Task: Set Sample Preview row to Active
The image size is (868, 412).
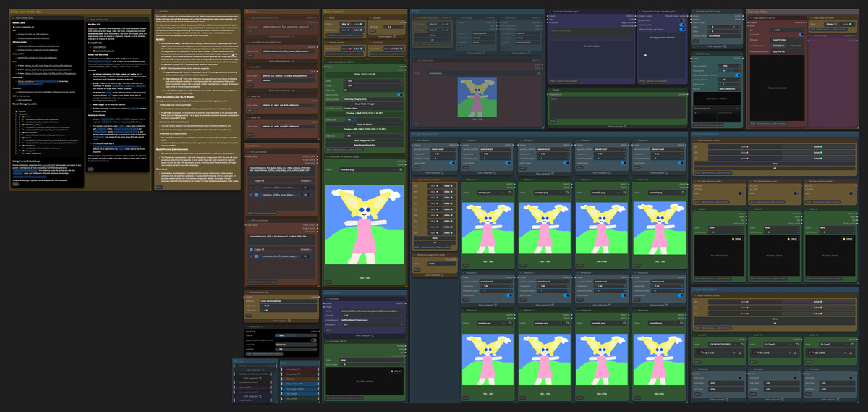Action: [358, 49]
